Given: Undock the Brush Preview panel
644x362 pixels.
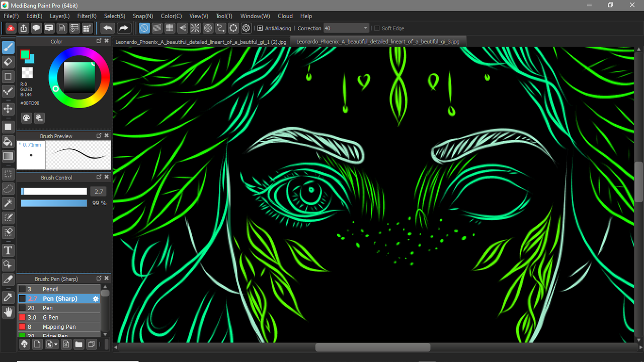Looking at the screenshot, I should (99, 136).
